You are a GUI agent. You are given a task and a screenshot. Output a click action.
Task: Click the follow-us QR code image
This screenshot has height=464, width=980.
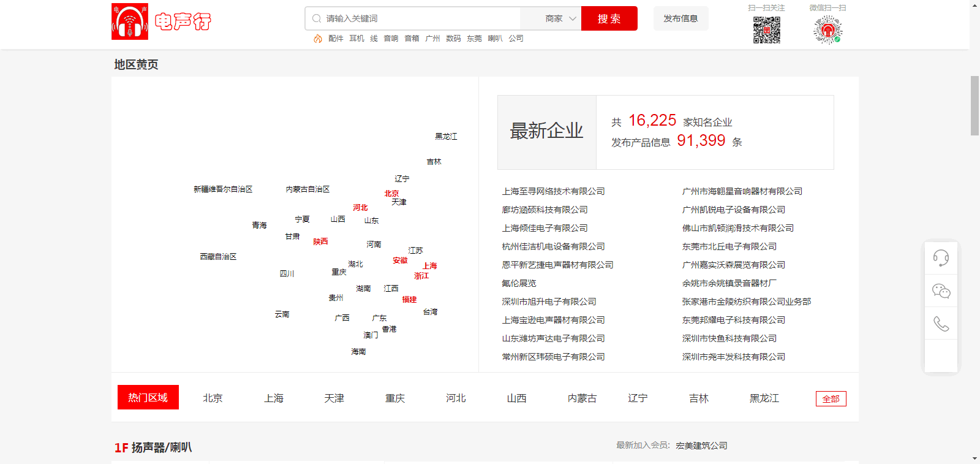pyautogui.click(x=766, y=29)
